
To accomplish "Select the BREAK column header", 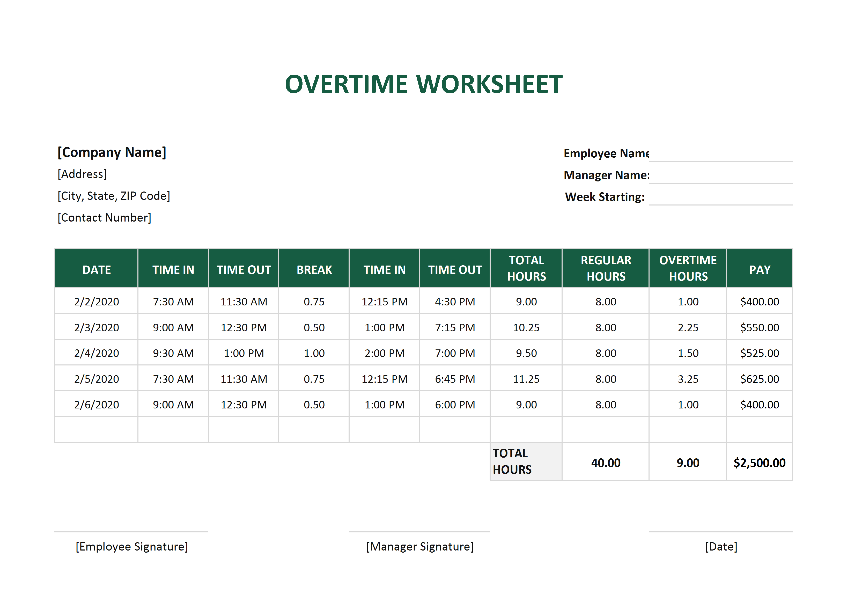I will [314, 269].
